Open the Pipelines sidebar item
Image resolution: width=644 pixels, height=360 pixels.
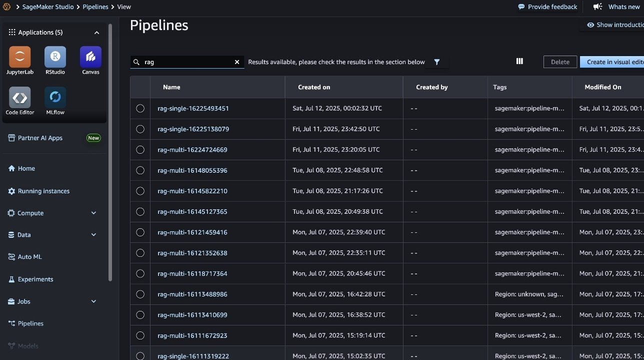[30, 323]
